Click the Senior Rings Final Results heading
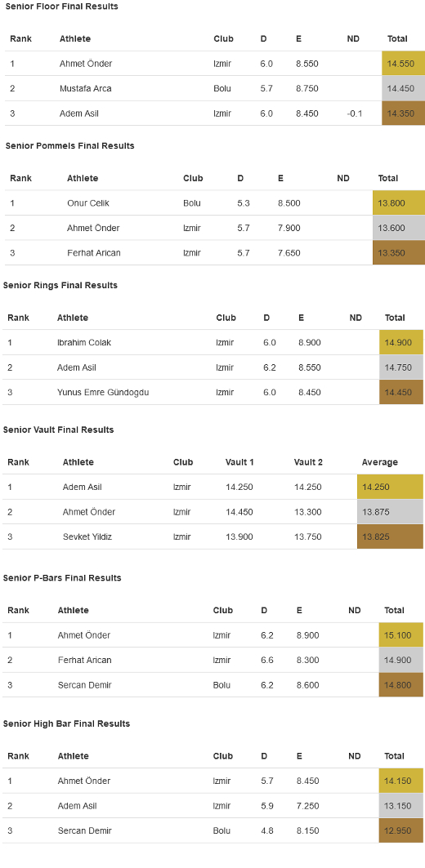This screenshot has width=425, height=868. pos(60,286)
